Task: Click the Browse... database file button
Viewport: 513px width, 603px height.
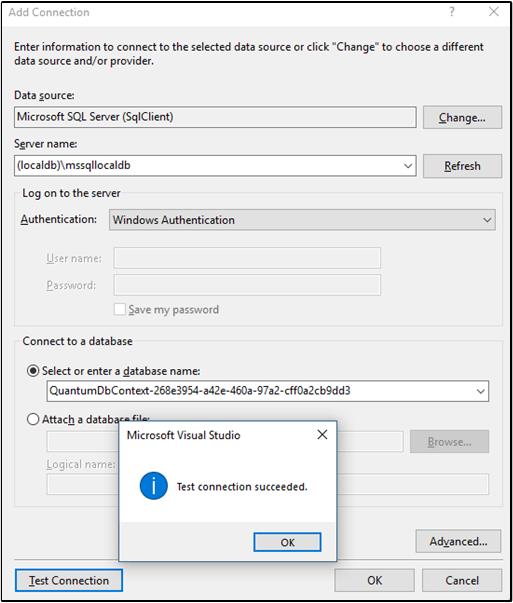Action: [449, 442]
